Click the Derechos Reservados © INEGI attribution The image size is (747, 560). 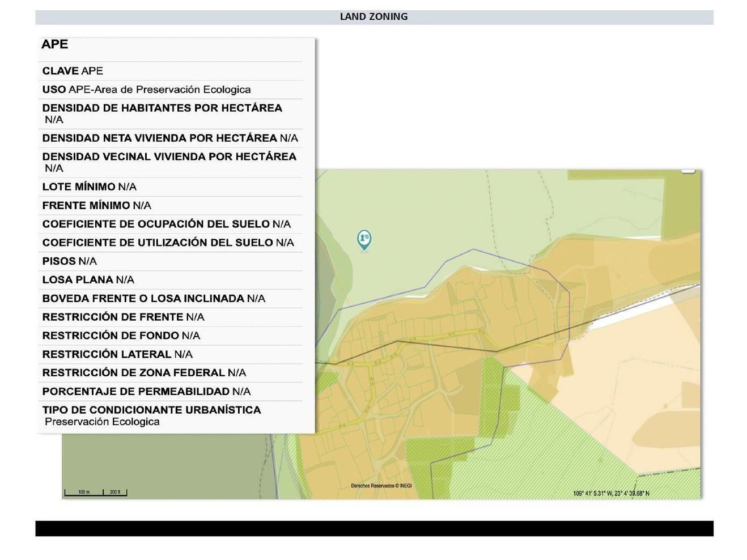tap(381, 486)
